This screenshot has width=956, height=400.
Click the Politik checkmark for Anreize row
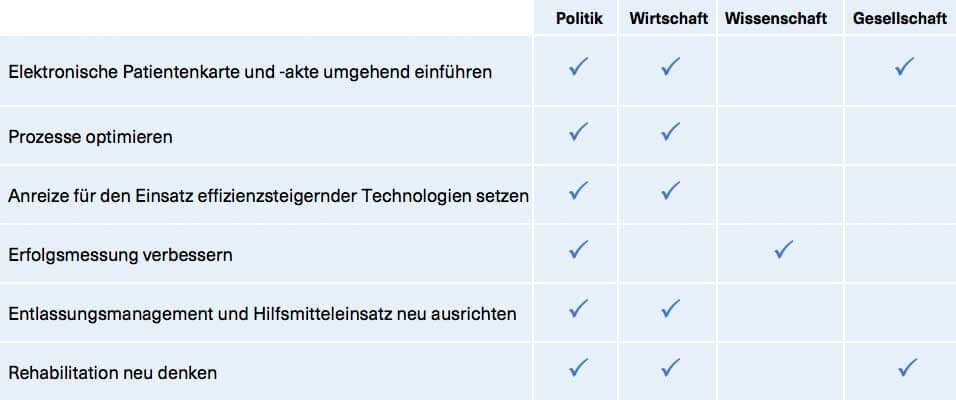(578, 189)
